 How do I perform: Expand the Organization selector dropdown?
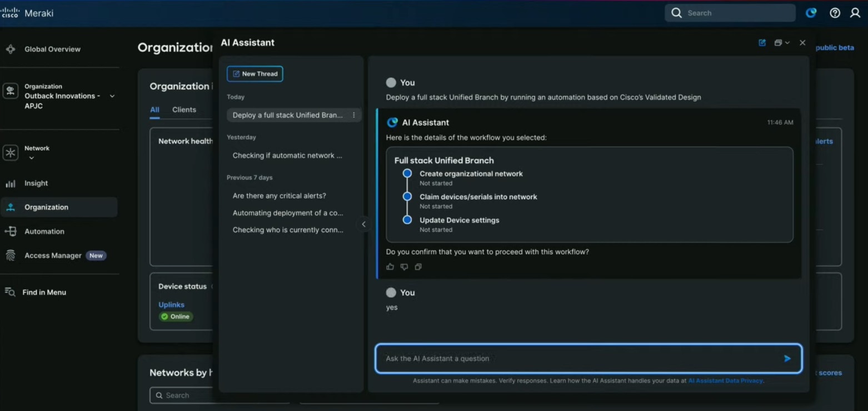point(112,96)
